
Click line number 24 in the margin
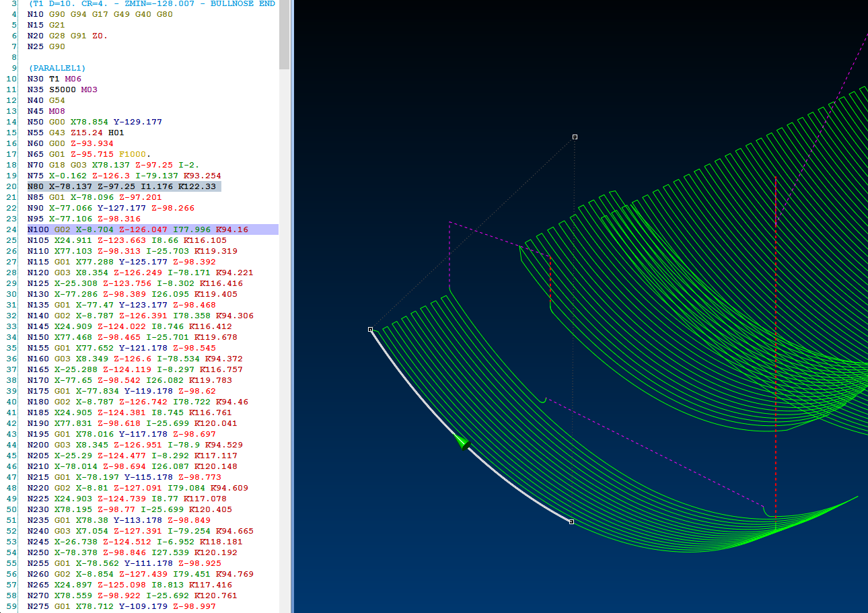pyautogui.click(x=11, y=229)
